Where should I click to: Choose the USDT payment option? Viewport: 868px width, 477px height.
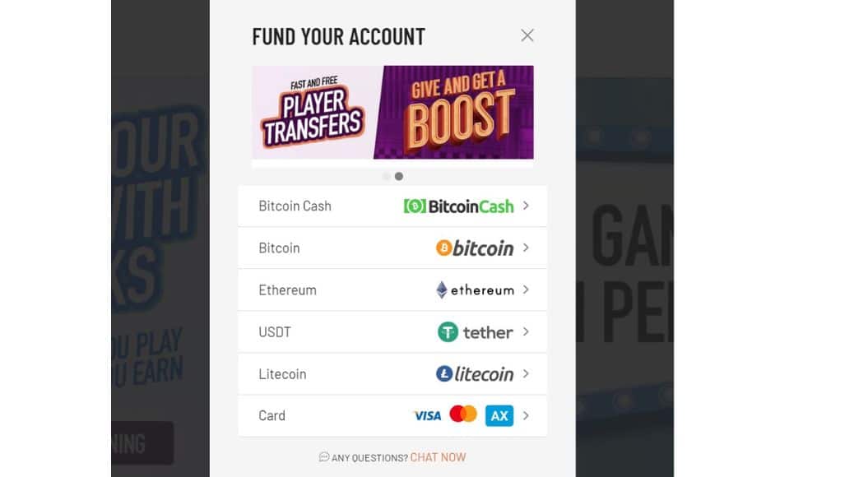[392, 332]
